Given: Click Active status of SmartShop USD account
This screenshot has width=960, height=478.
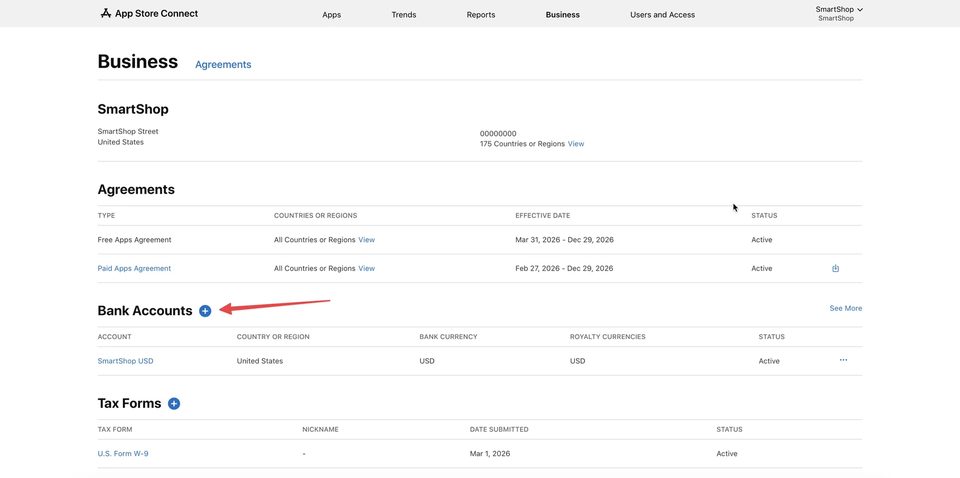Looking at the screenshot, I should coord(769,361).
